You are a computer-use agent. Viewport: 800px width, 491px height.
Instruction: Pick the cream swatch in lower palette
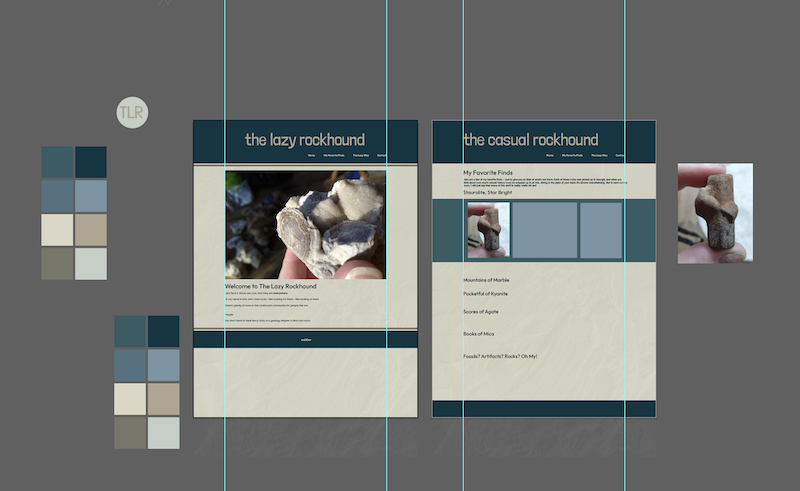130,399
